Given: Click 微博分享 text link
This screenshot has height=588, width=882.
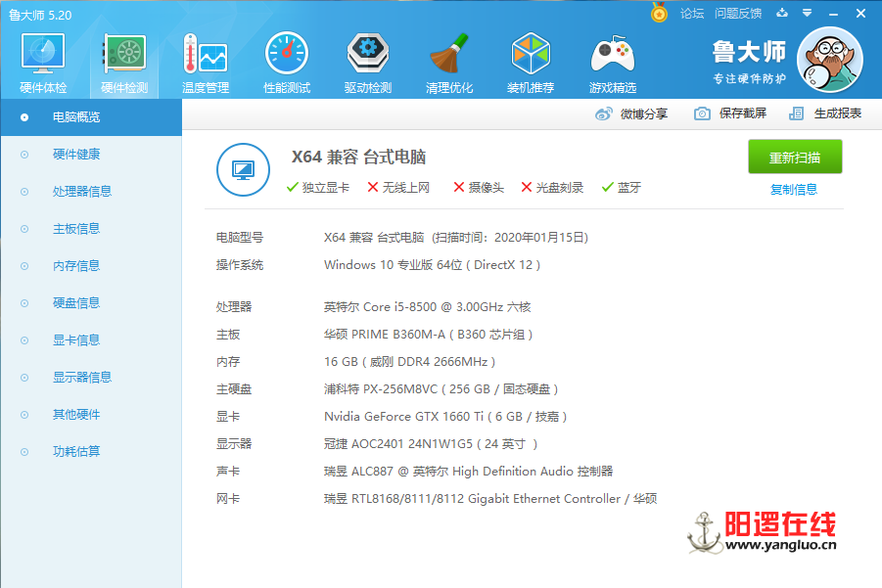Looking at the screenshot, I should [x=644, y=113].
